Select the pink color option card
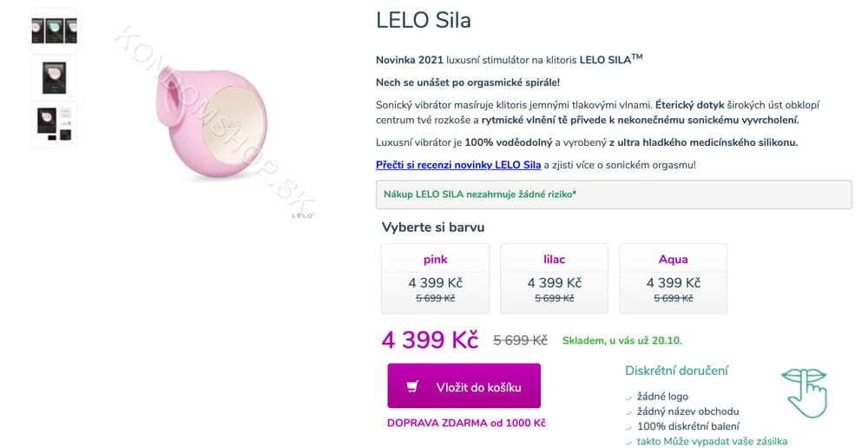The width and height of the screenshot is (868, 448). (x=435, y=279)
